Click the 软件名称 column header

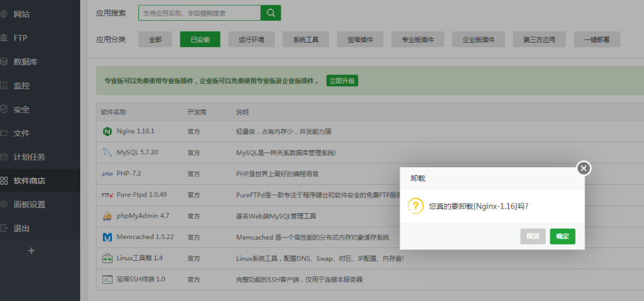[113, 112]
